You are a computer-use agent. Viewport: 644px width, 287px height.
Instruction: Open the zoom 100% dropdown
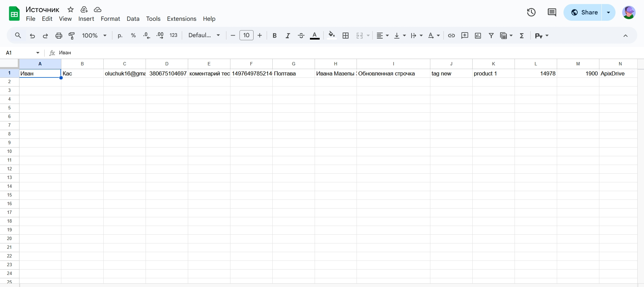point(94,36)
